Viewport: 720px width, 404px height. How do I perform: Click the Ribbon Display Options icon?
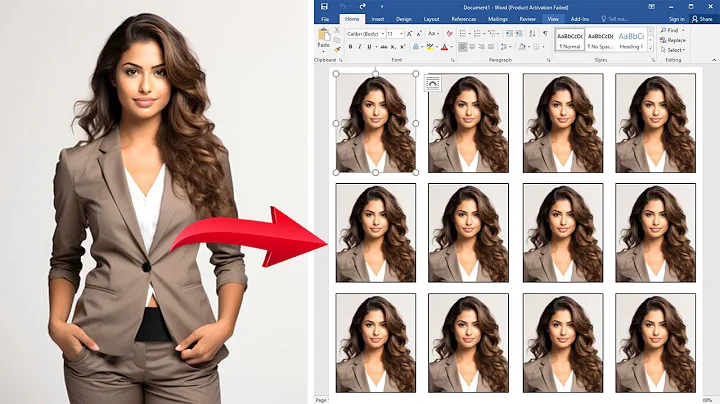click(x=652, y=6)
